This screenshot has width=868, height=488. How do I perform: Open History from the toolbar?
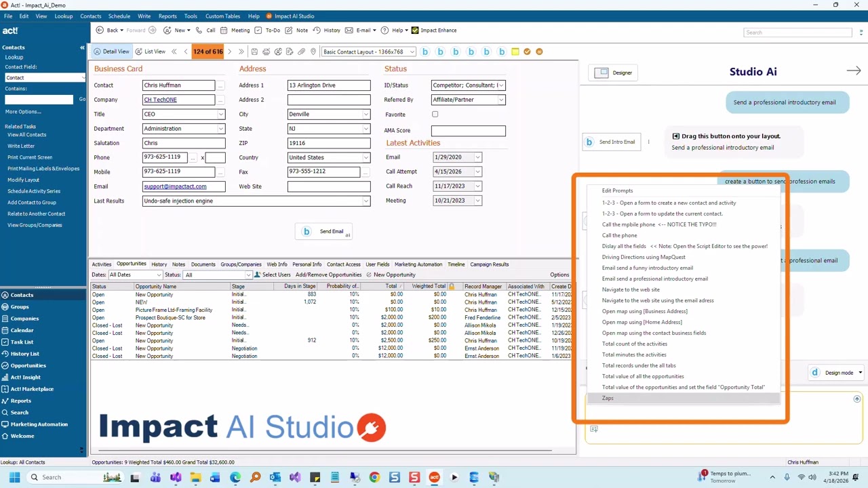coord(326,30)
